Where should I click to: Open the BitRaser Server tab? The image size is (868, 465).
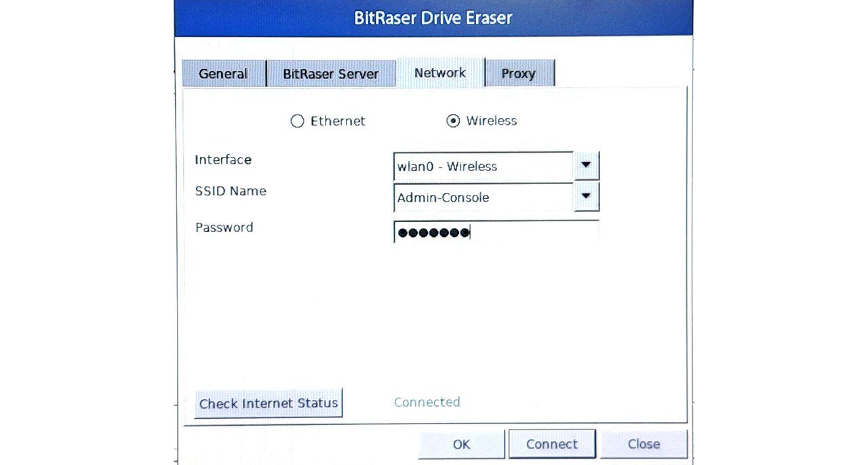click(330, 73)
